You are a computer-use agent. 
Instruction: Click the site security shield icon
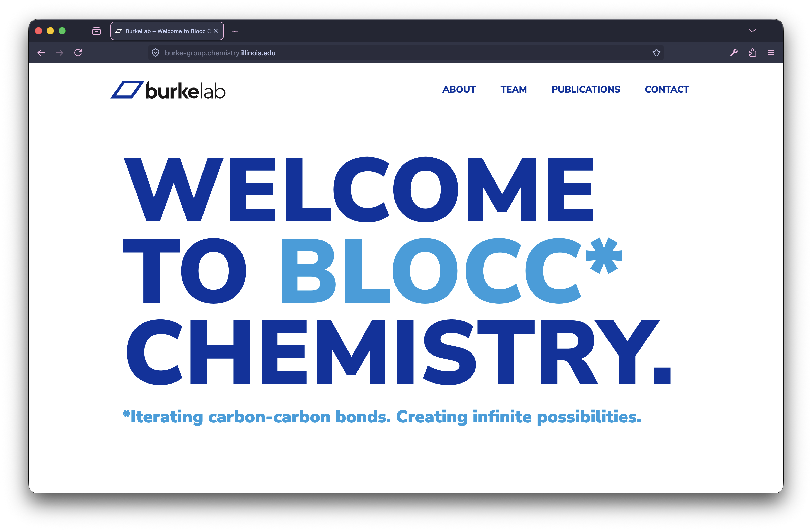156,53
